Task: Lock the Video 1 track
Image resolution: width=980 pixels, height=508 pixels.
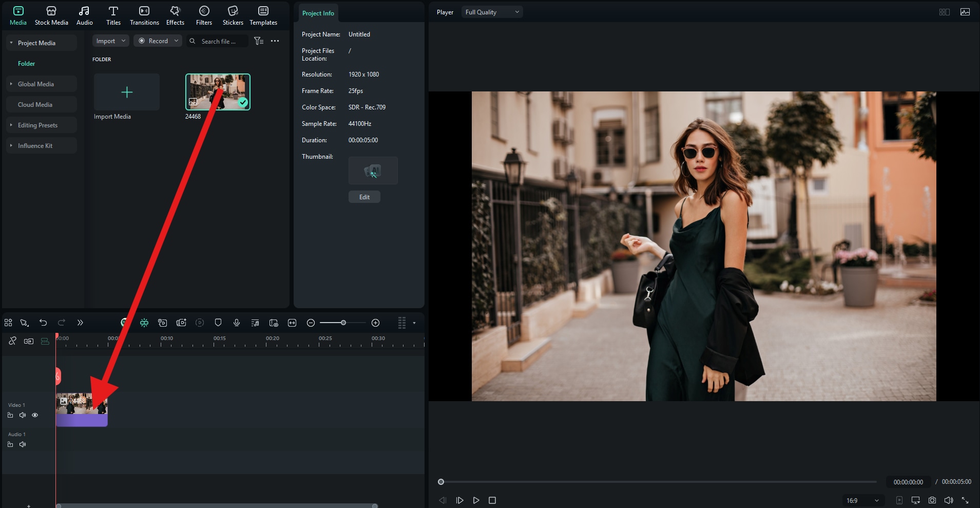Action: (10, 415)
